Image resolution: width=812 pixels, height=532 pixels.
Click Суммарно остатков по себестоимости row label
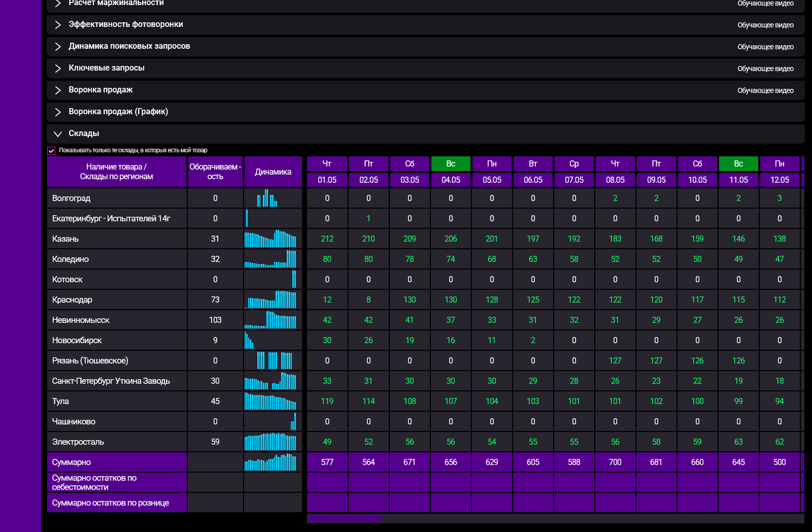[x=117, y=482]
